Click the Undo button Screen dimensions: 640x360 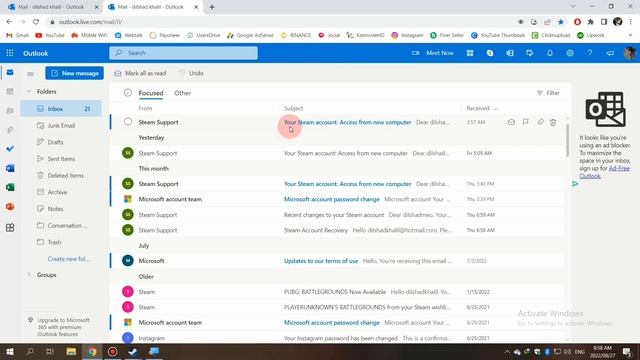(191, 73)
